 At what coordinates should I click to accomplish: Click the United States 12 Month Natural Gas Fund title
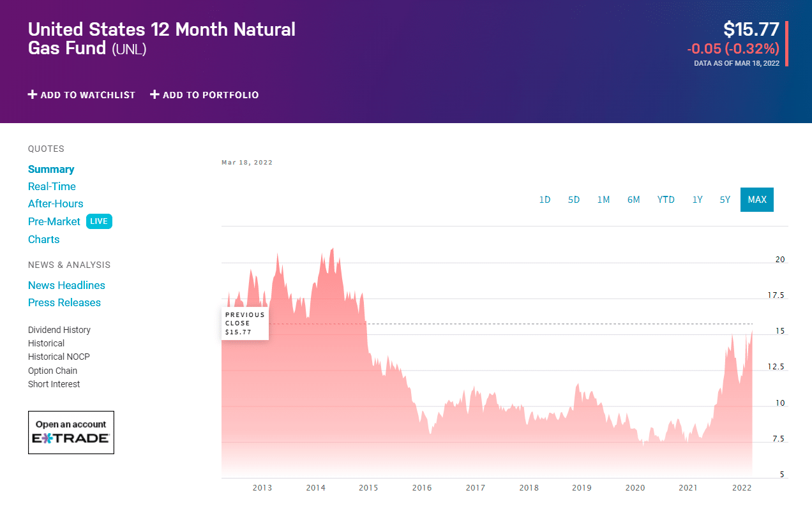[162, 38]
